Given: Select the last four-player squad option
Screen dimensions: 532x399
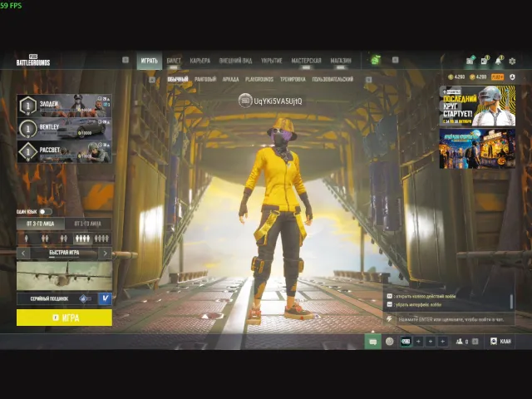Looking at the screenshot, I should (x=101, y=239).
